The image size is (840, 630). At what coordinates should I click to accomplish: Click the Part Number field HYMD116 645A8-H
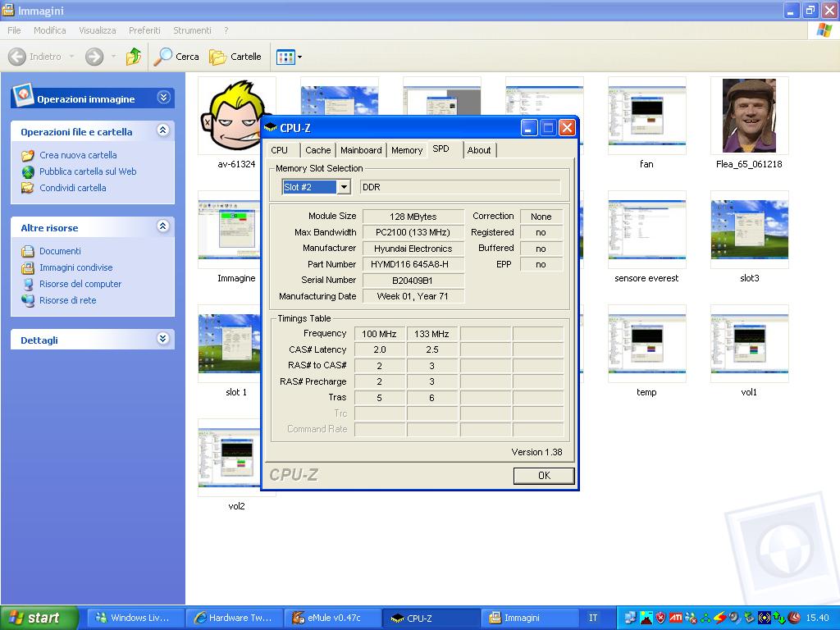(x=413, y=264)
